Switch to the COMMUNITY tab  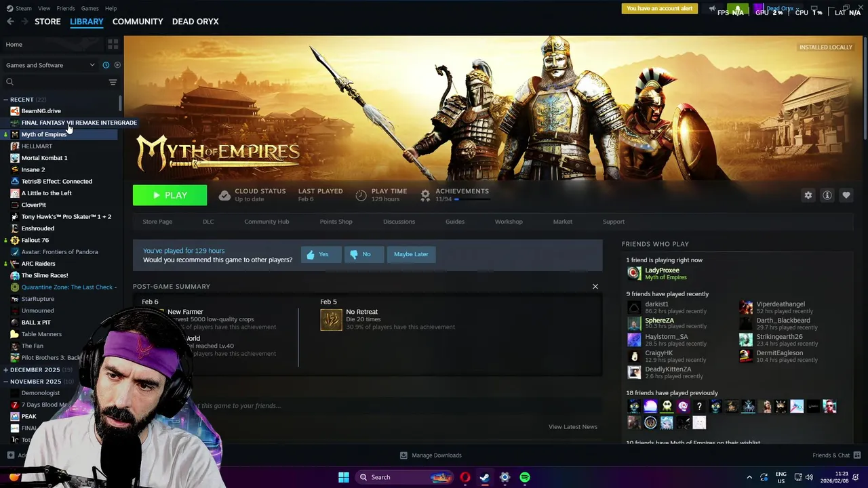[138, 22]
